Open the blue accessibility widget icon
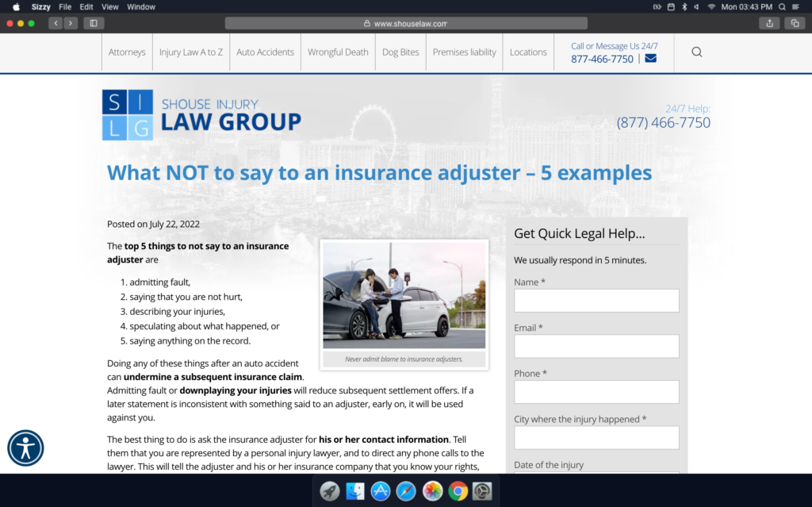The width and height of the screenshot is (812, 507). (25, 448)
